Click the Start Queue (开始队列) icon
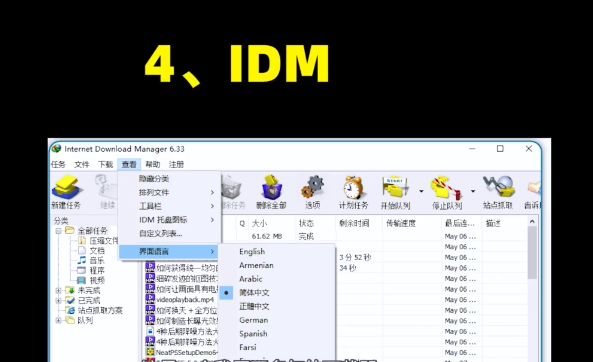Image resolution: width=593 pixels, height=362 pixels. pos(395,187)
